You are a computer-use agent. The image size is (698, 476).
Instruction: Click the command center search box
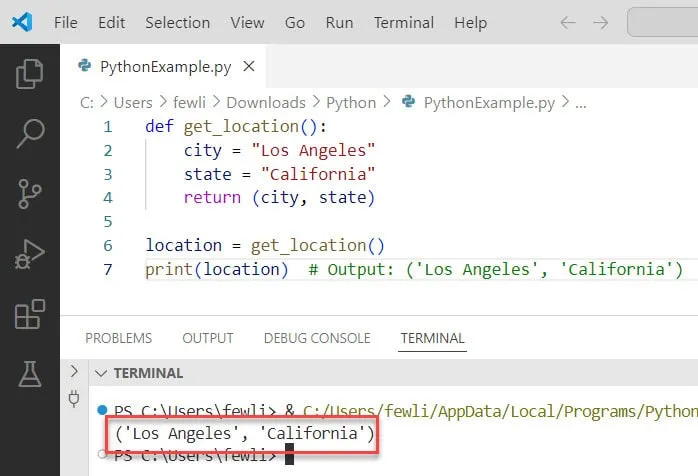pos(662,22)
